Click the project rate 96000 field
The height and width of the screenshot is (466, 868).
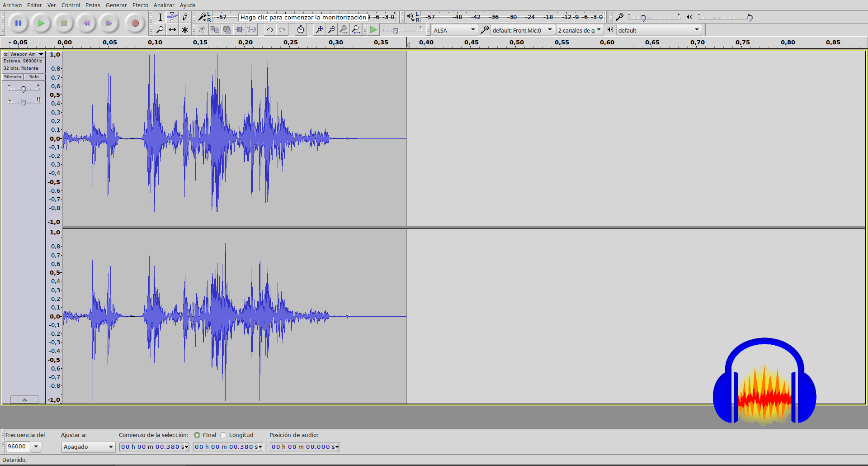click(18, 447)
